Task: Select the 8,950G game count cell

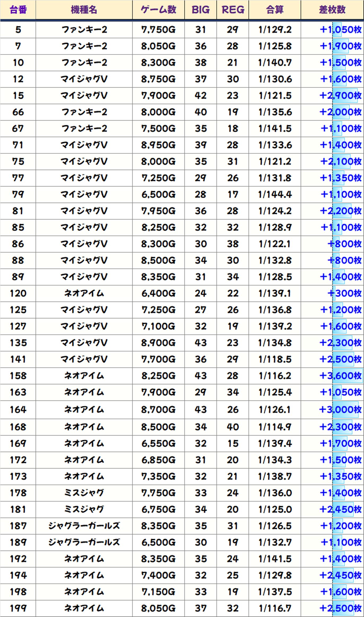Action: point(158,145)
